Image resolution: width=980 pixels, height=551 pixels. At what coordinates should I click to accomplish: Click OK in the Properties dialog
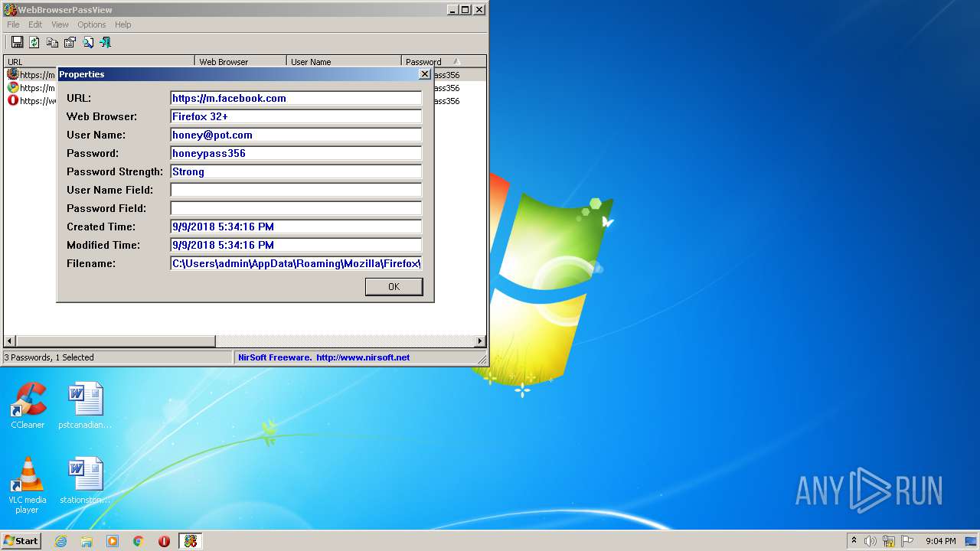coord(394,286)
